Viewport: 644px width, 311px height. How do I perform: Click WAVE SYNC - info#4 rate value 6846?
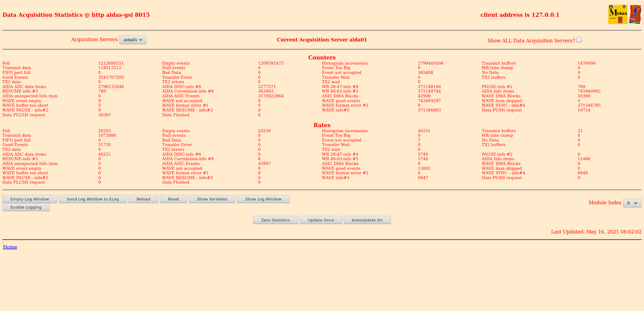[x=583, y=173]
